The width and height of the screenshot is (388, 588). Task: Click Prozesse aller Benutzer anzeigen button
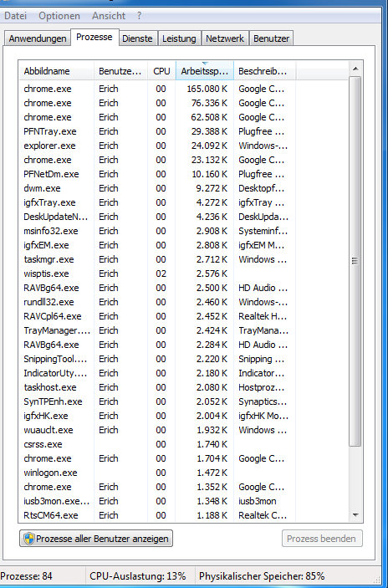pos(96,539)
